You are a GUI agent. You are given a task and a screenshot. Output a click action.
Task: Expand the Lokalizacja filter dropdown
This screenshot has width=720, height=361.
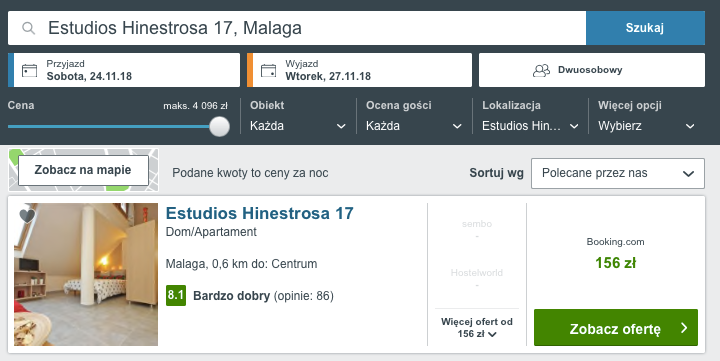530,126
